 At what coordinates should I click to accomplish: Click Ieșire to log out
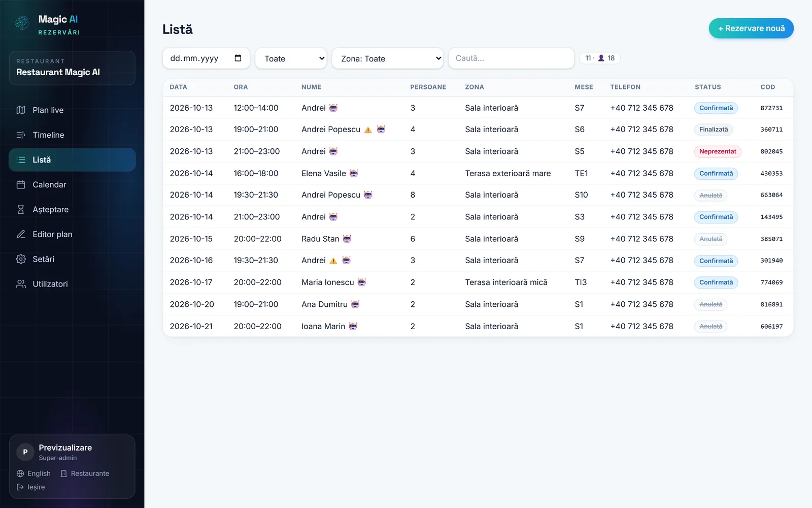[31, 487]
